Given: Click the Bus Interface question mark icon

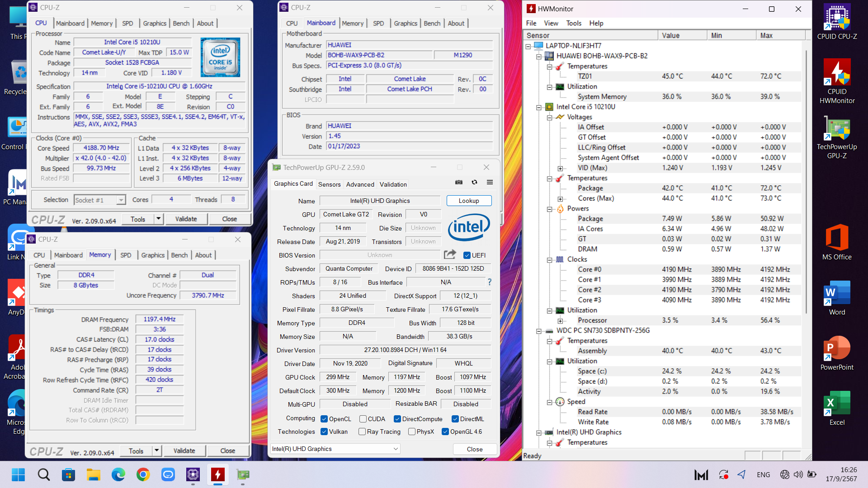Looking at the screenshot, I should (489, 282).
